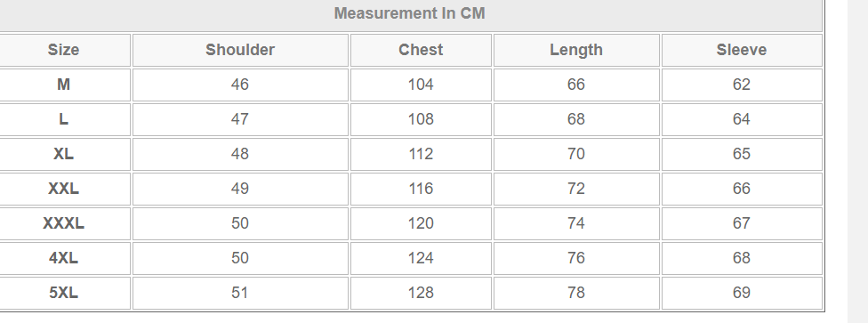Select shoulder value 47 in L row
This screenshot has width=868, height=323.
(240, 119)
